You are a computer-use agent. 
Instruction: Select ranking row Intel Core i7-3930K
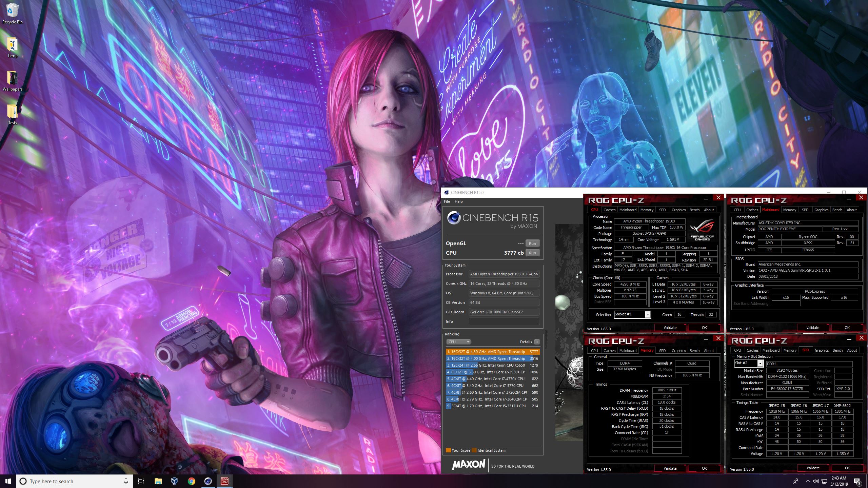(493, 372)
